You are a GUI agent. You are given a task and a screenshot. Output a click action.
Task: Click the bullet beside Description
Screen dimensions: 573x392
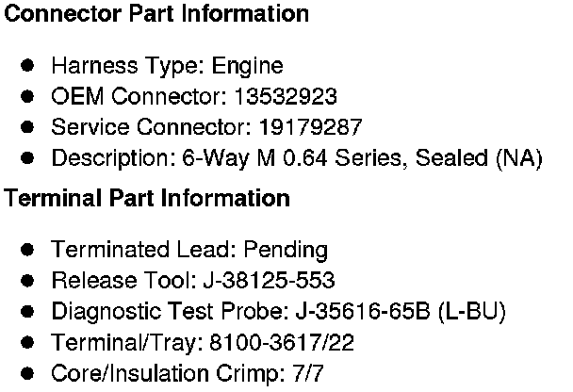pos(28,158)
